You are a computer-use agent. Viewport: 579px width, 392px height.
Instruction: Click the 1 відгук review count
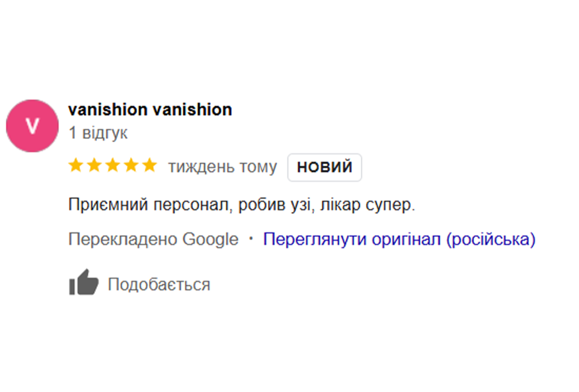click(98, 133)
